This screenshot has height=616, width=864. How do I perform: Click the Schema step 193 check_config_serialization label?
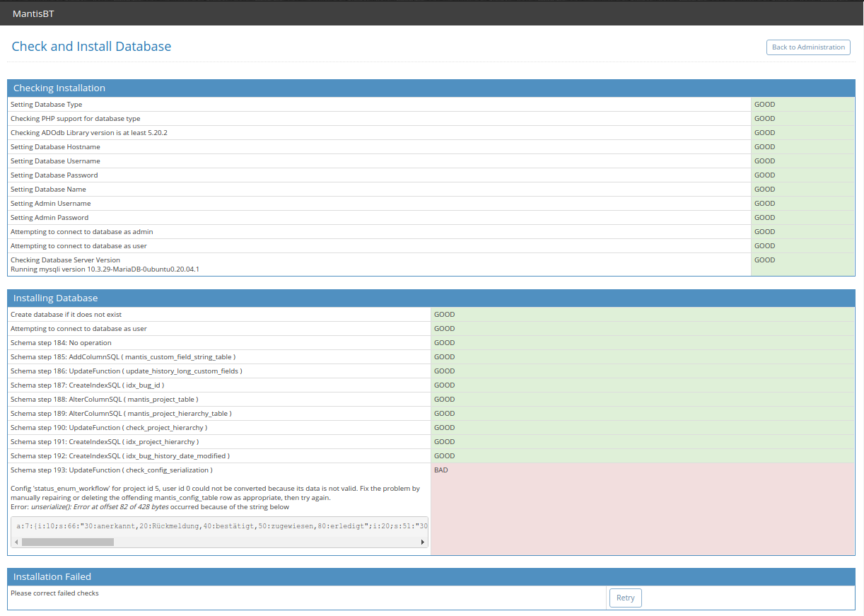tap(111, 470)
